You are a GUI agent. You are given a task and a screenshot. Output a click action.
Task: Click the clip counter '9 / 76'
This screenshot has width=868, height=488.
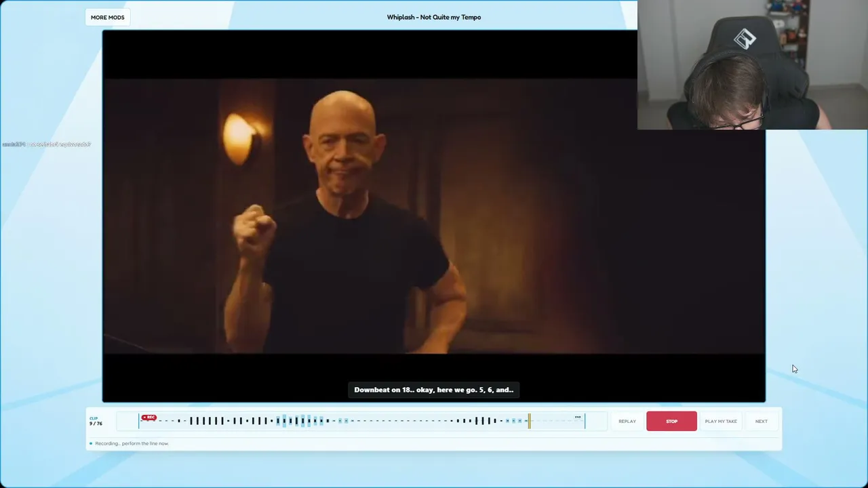tap(96, 424)
